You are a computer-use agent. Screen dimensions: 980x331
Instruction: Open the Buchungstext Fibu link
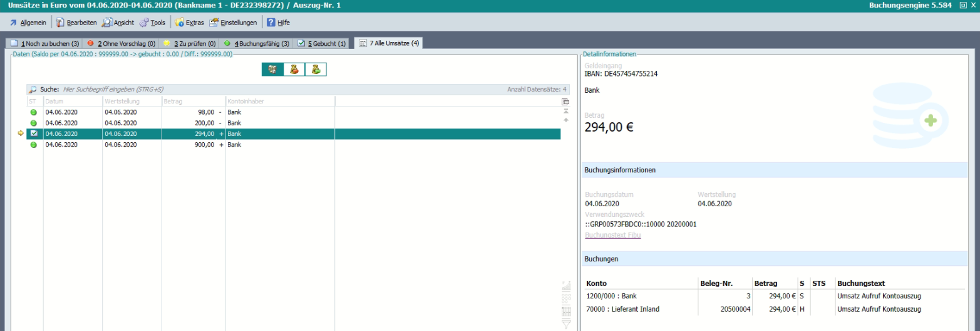coord(612,235)
